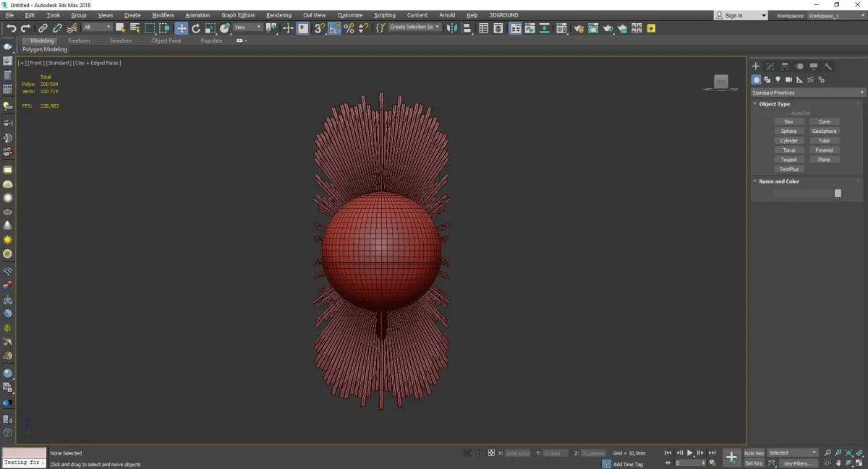Open the Create Selection Set dropdown
This screenshot has width=868, height=469.
tap(414, 27)
